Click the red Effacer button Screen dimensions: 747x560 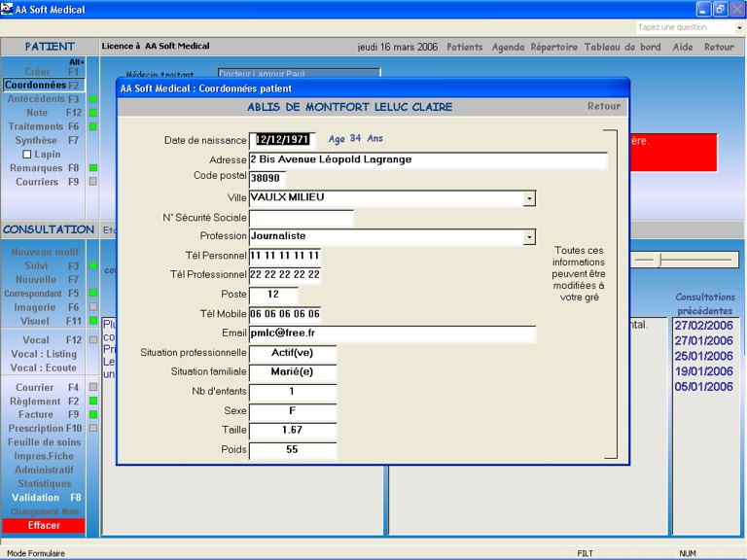point(44,525)
